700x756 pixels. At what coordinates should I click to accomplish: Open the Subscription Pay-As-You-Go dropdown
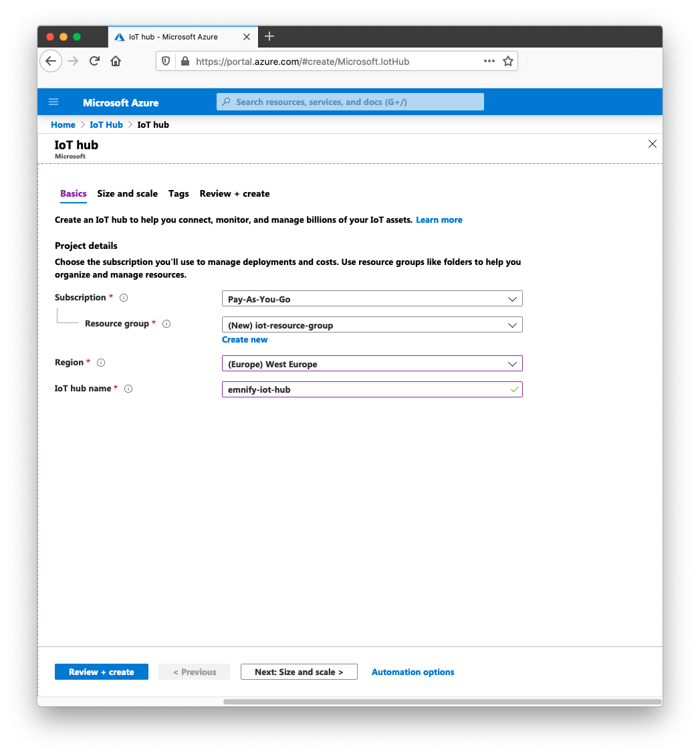pyautogui.click(x=372, y=299)
